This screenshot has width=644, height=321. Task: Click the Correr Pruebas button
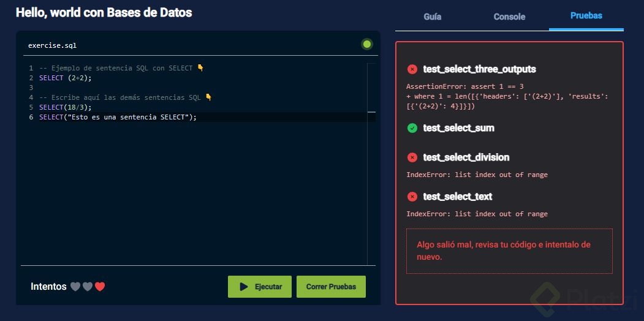[x=331, y=287]
